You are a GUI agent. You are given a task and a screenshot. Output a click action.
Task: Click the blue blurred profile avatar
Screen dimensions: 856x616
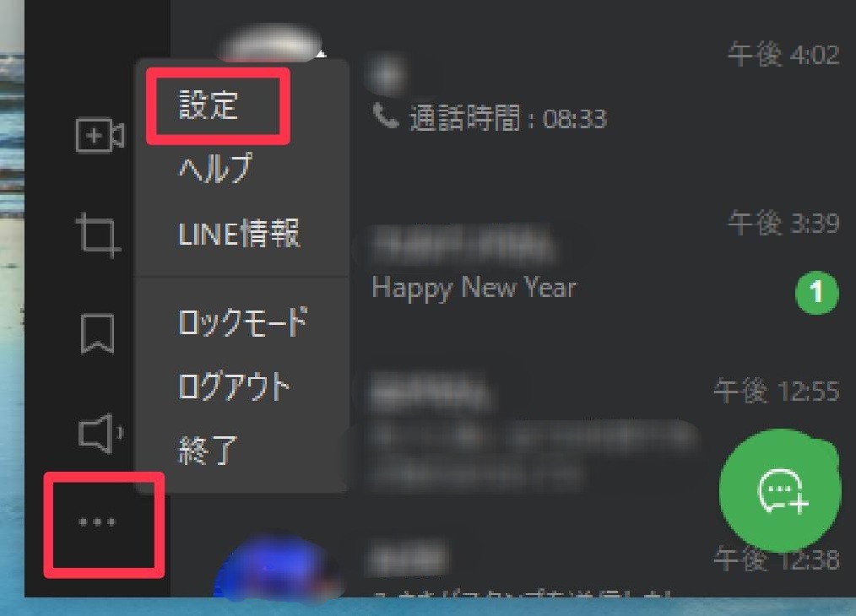[x=279, y=567]
